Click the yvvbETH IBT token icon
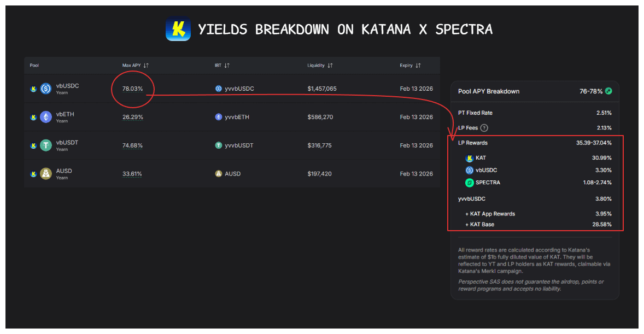 (219, 117)
